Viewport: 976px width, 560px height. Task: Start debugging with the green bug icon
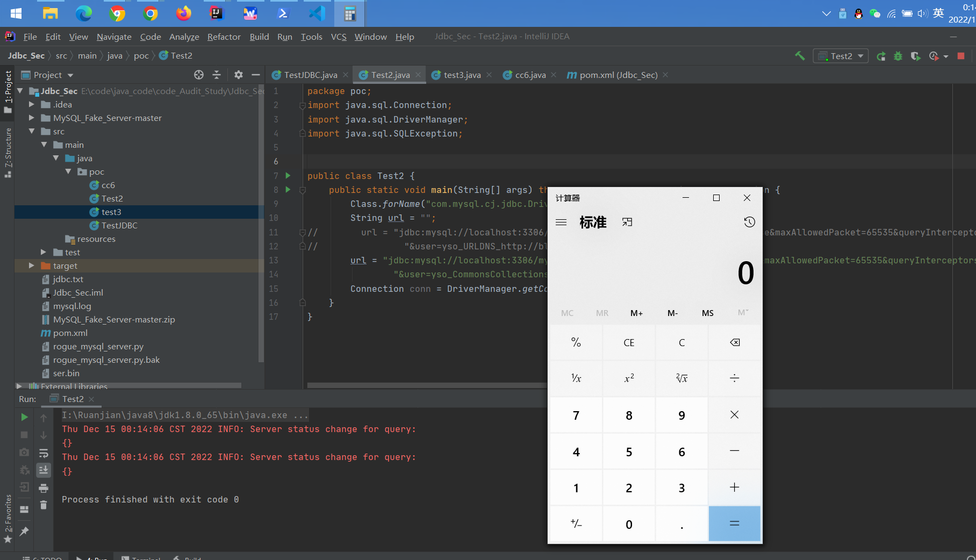898,56
